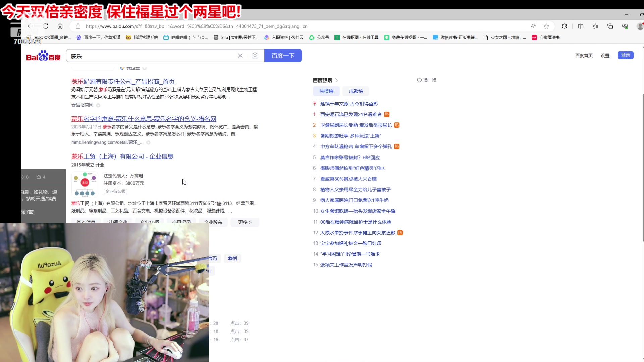Open 心愈魔法书 bookmark
Viewport: 644px width, 362px height.
click(546, 37)
